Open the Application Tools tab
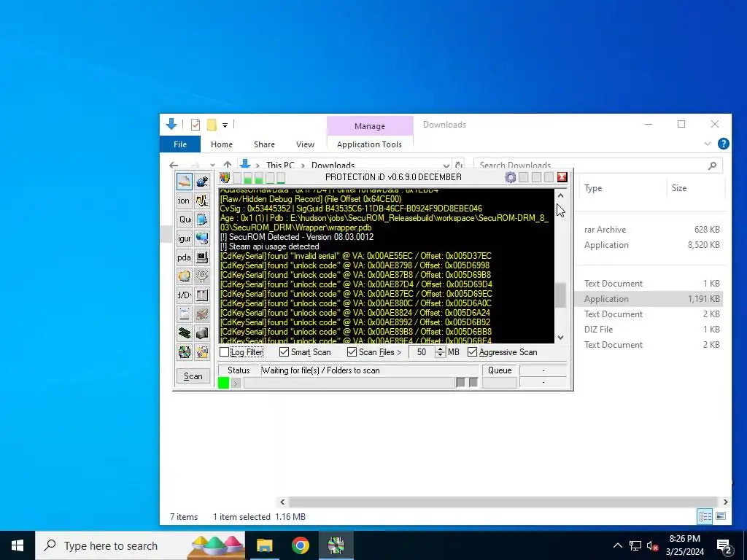The height and width of the screenshot is (560, 747). point(369,144)
